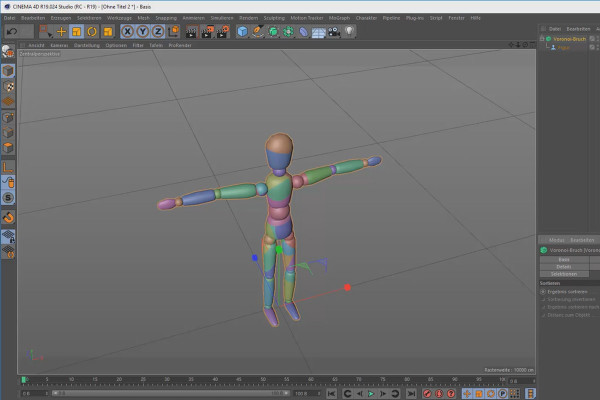Toggle the coordinate system icon
Image resolution: width=600 pixels, height=400 pixels.
point(173,31)
